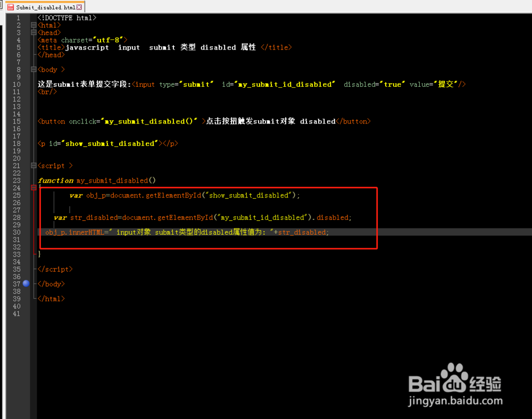Place cursor in the DOCTYPE html declaration
The width and height of the screenshot is (532, 419).
[x=67, y=18]
